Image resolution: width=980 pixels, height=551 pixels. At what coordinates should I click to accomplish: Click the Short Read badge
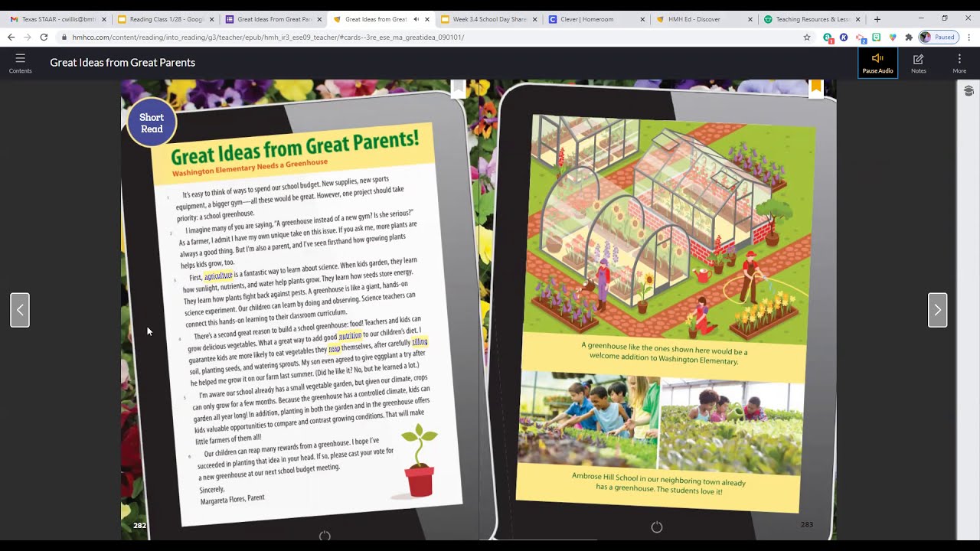[152, 122]
